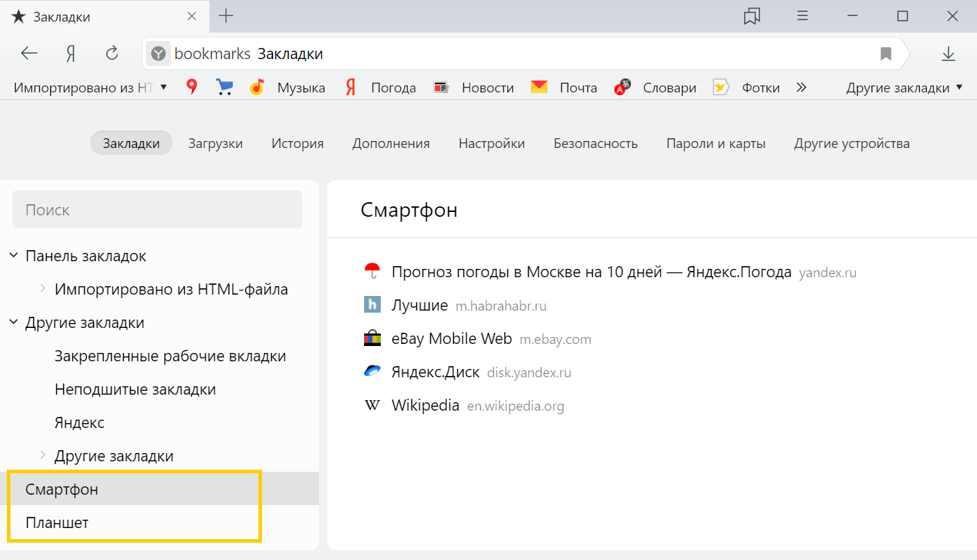
Task: Switch to the Настройки tab
Action: pyautogui.click(x=491, y=144)
